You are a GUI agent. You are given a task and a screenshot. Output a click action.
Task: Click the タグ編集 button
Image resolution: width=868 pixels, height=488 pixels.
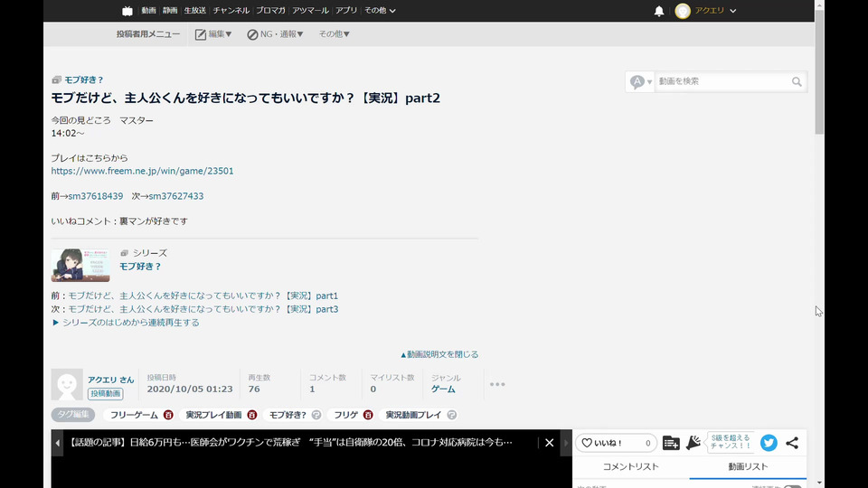coord(73,415)
